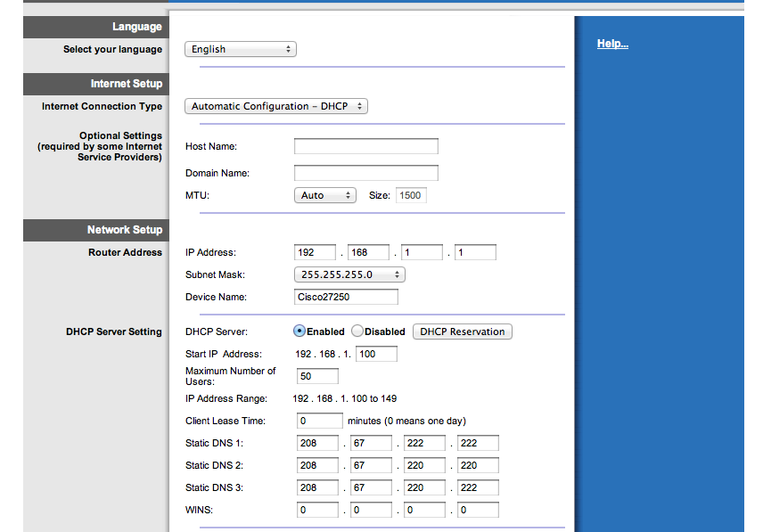Click the Device Name field Cisco27250

(x=346, y=297)
